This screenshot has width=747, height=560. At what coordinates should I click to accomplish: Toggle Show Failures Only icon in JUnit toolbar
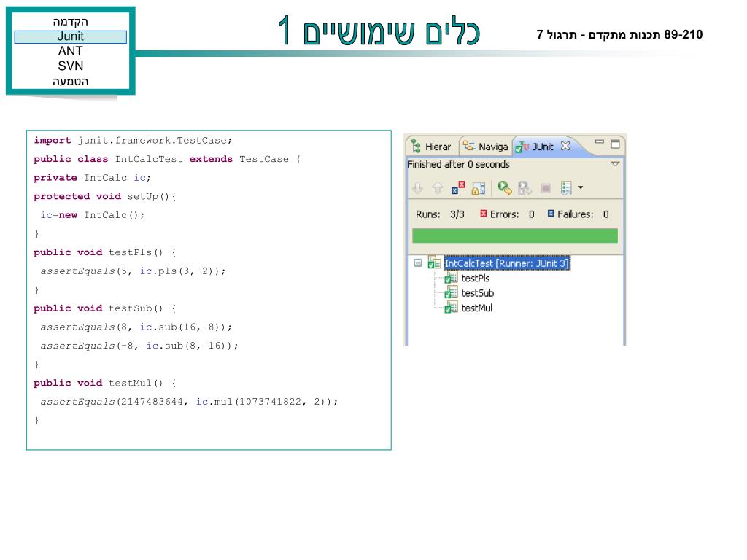[458, 187]
